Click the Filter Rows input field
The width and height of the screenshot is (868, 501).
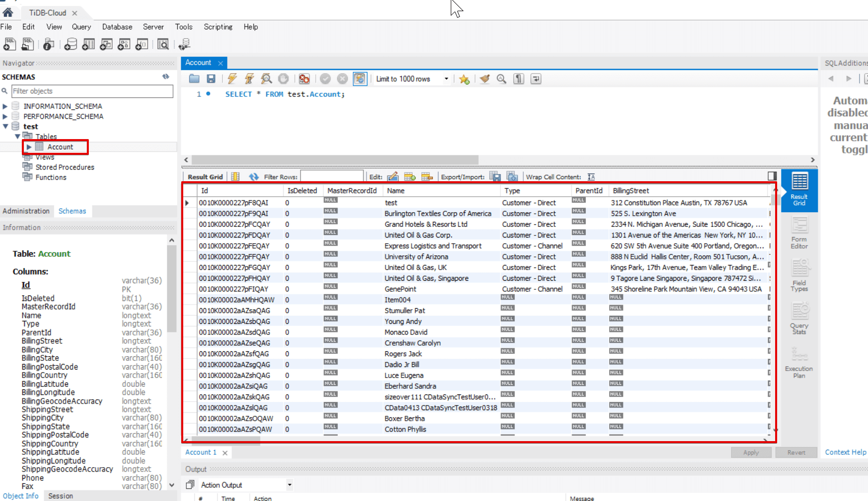(x=331, y=177)
